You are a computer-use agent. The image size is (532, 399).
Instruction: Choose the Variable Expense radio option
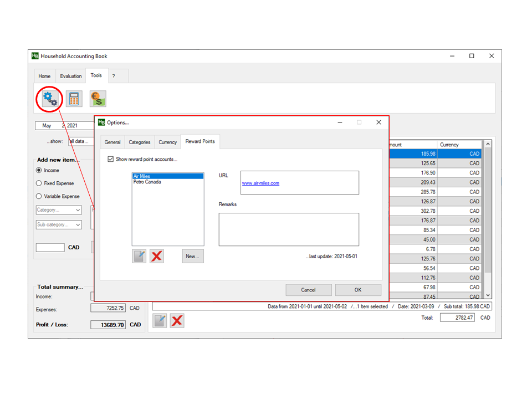(39, 197)
